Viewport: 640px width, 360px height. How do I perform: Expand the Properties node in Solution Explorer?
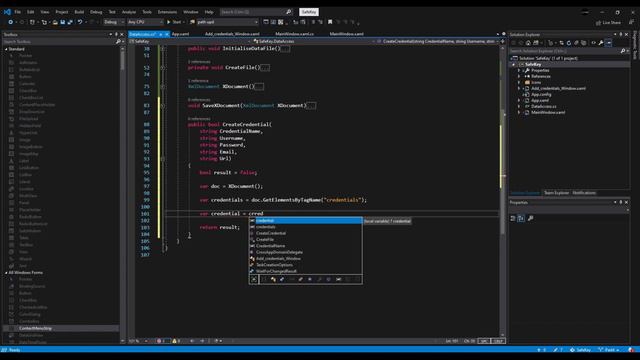(519, 70)
